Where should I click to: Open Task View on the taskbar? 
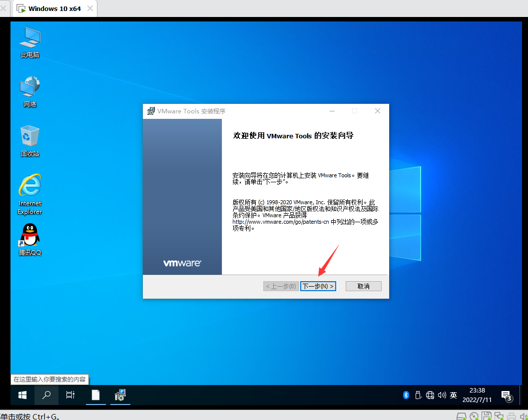(x=70, y=395)
